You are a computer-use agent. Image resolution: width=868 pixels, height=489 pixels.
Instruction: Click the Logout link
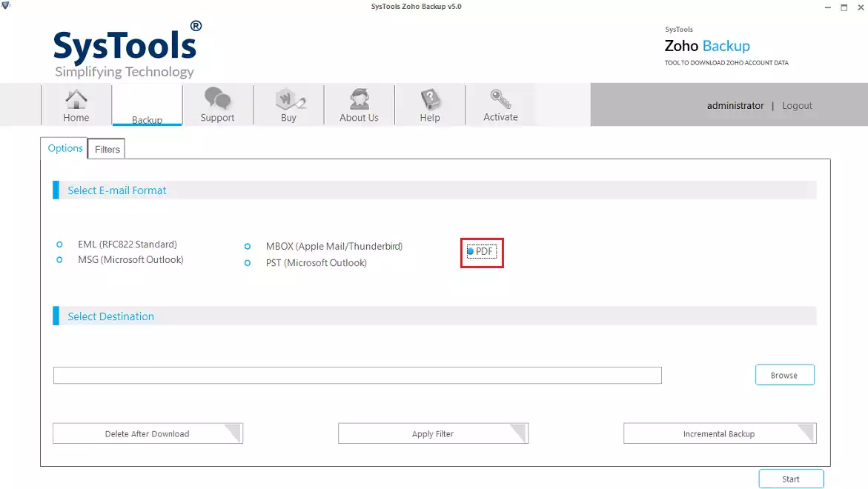[x=797, y=106]
